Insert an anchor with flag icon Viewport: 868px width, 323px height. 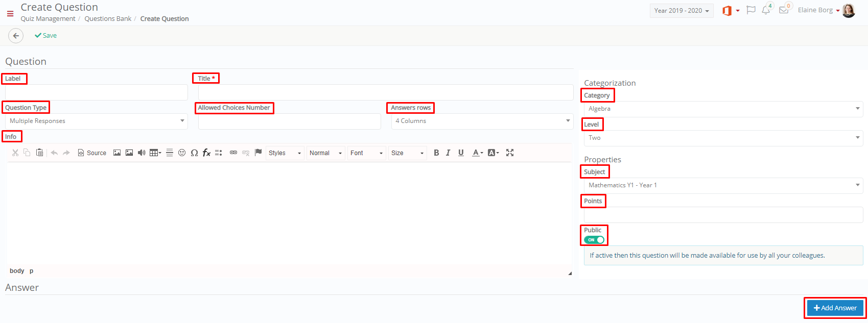[x=258, y=153]
